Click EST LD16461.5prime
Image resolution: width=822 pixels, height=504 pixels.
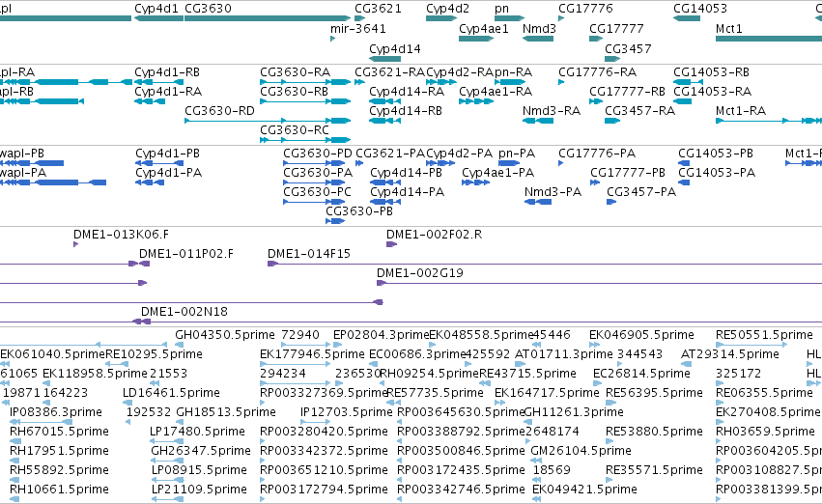pyautogui.click(x=171, y=394)
